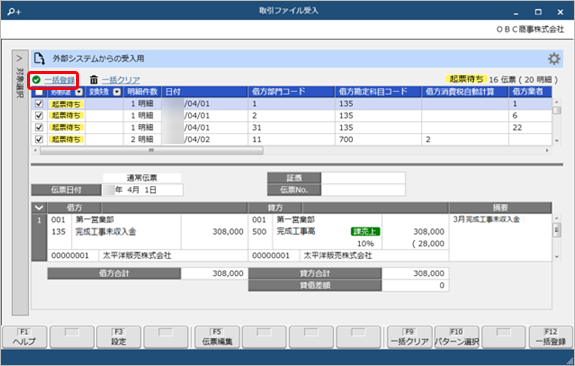The image size is (575, 366).
Task: Click the 日付 column header
Action: pyautogui.click(x=205, y=92)
